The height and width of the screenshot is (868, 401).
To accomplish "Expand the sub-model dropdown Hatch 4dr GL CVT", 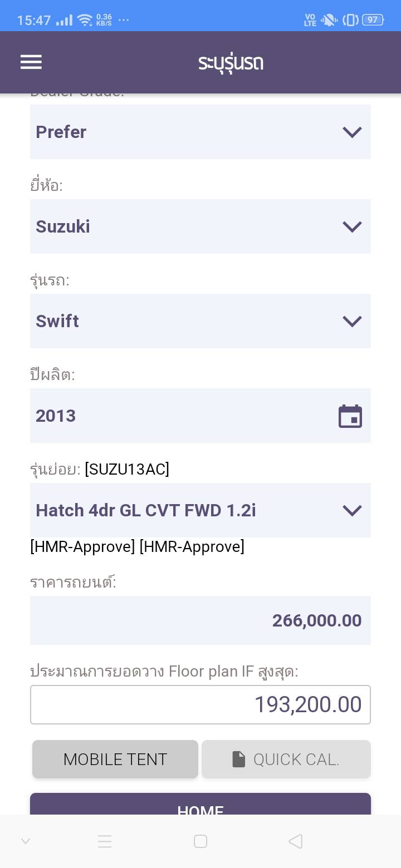I will tap(200, 510).
